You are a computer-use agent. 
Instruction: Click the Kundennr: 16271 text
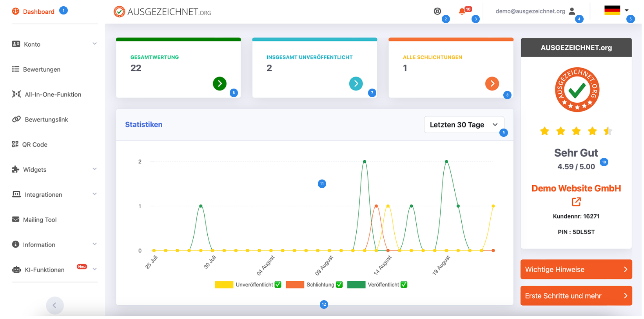pos(576,216)
